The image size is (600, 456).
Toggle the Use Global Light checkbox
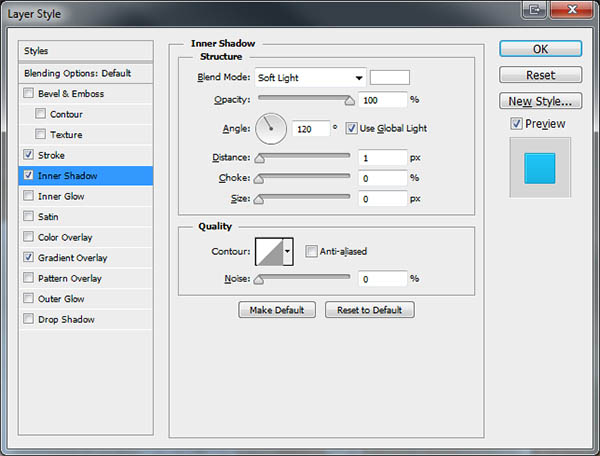pyautogui.click(x=351, y=128)
